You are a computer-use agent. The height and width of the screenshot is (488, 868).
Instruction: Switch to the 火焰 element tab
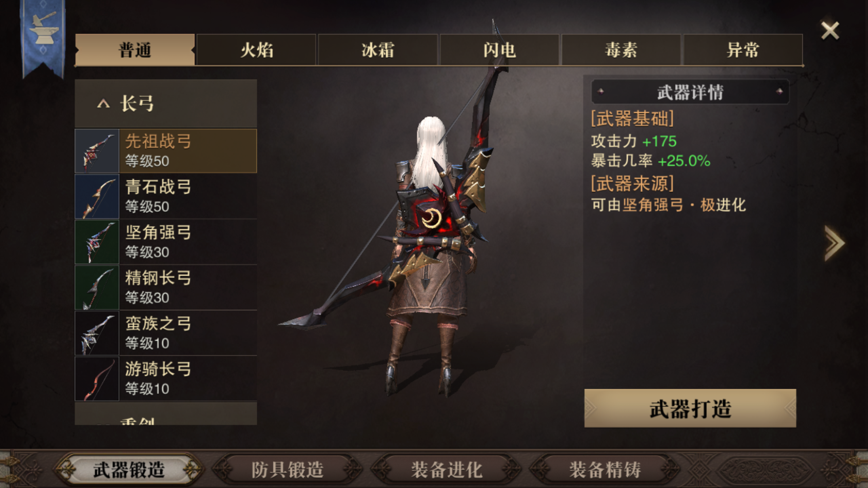click(256, 50)
